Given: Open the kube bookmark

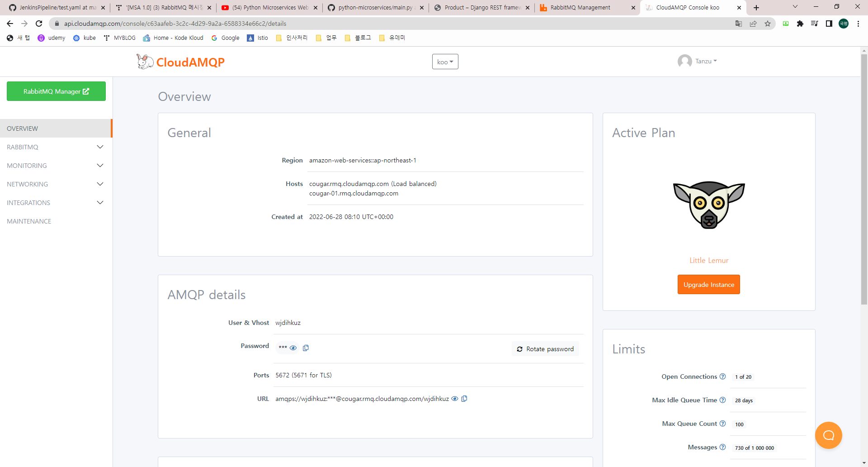Looking at the screenshot, I should click(x=85, y=38).
